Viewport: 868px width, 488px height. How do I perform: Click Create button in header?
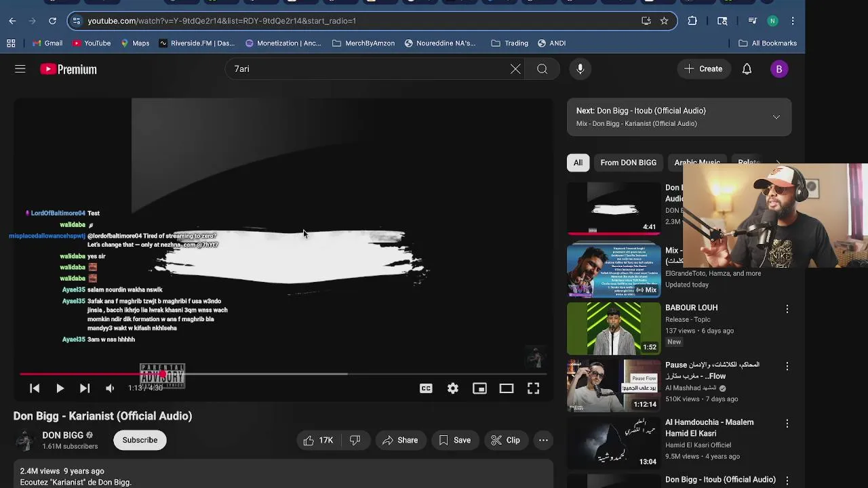pos(703,69)
